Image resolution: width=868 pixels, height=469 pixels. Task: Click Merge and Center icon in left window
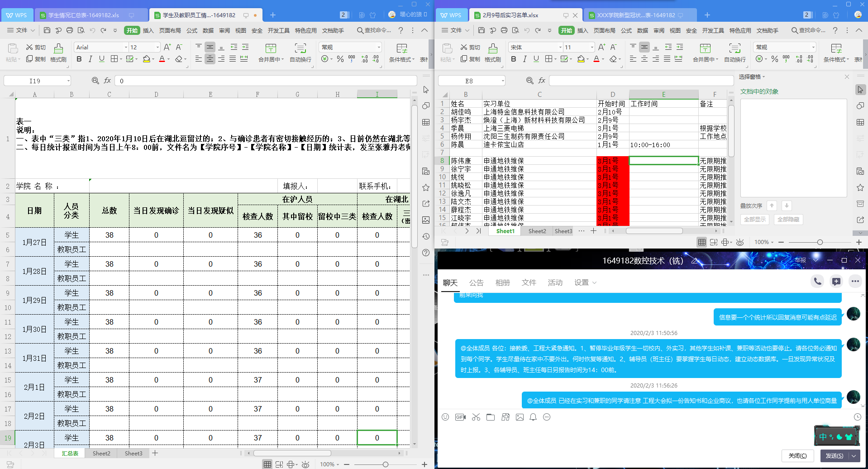click(271, 48)
